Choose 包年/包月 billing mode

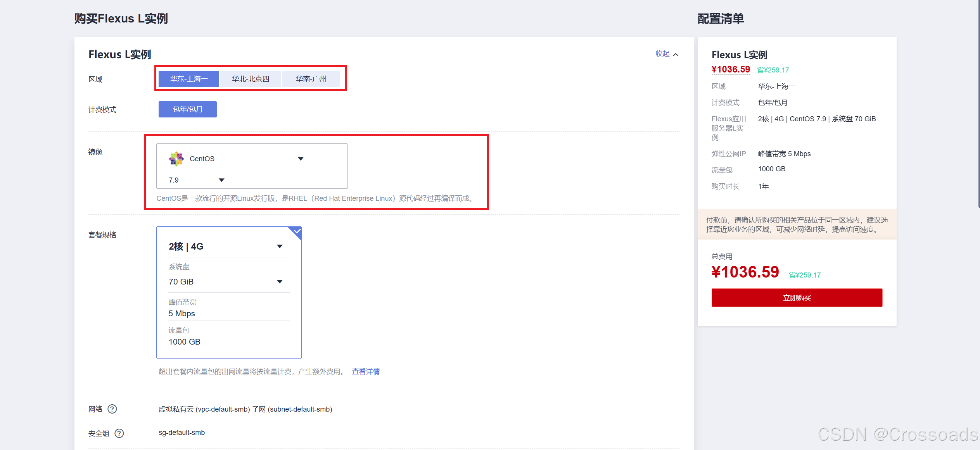pyautogui.click(x=187, y=109)
